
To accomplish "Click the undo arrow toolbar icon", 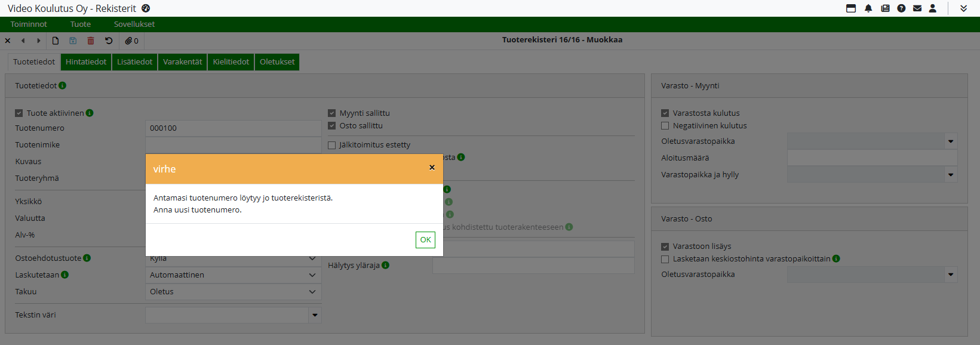I will pyautogui.click(x=109, y=41).
